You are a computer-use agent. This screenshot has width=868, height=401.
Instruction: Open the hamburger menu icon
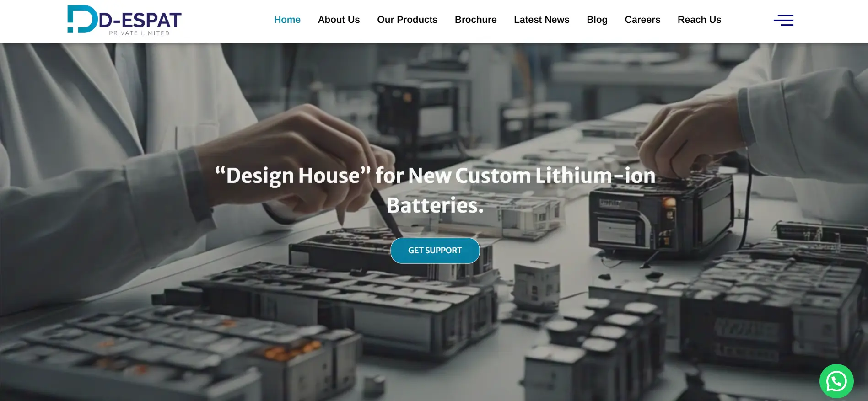coord(783,20)
